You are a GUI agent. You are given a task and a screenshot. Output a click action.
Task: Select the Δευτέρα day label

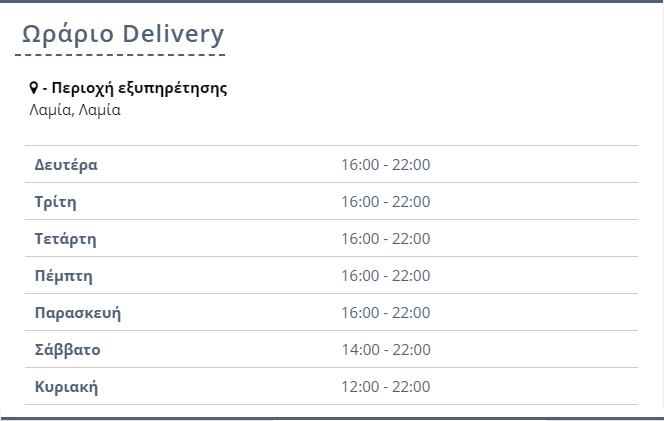(66, 164)
